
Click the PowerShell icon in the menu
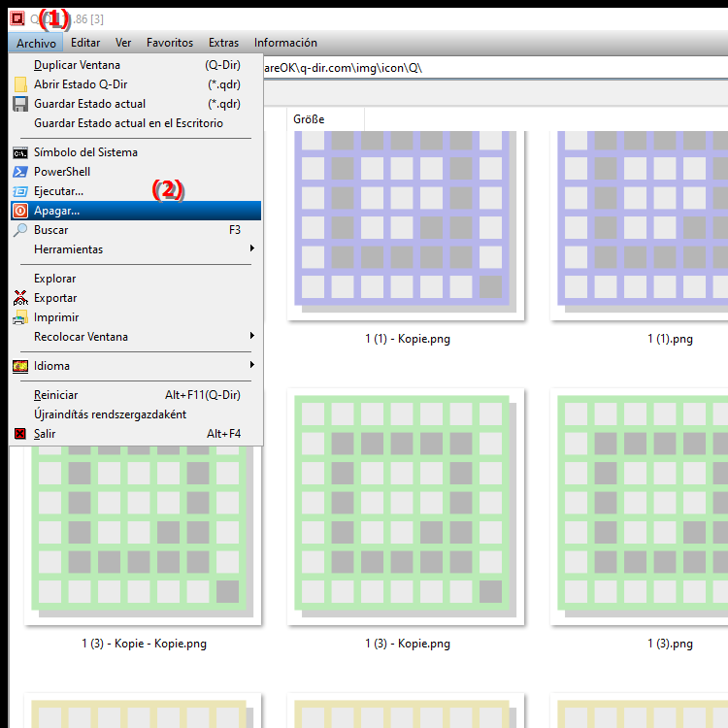(x=20, y=172)
